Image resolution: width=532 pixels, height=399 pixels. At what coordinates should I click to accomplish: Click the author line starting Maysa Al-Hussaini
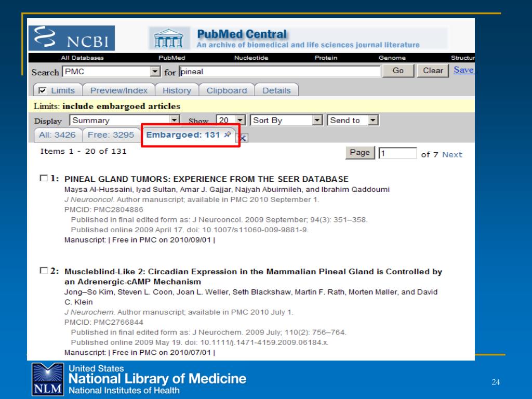(x=227, y=189)
